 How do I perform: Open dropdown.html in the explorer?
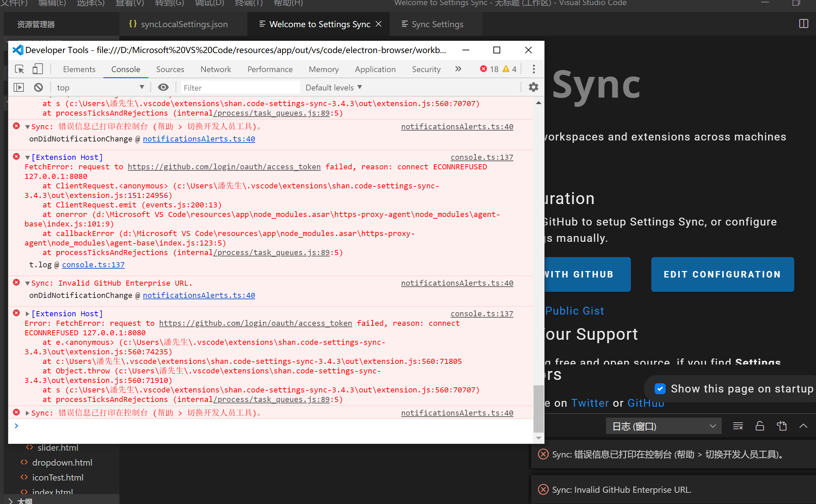pyautogui.click(x=62, y=462)
